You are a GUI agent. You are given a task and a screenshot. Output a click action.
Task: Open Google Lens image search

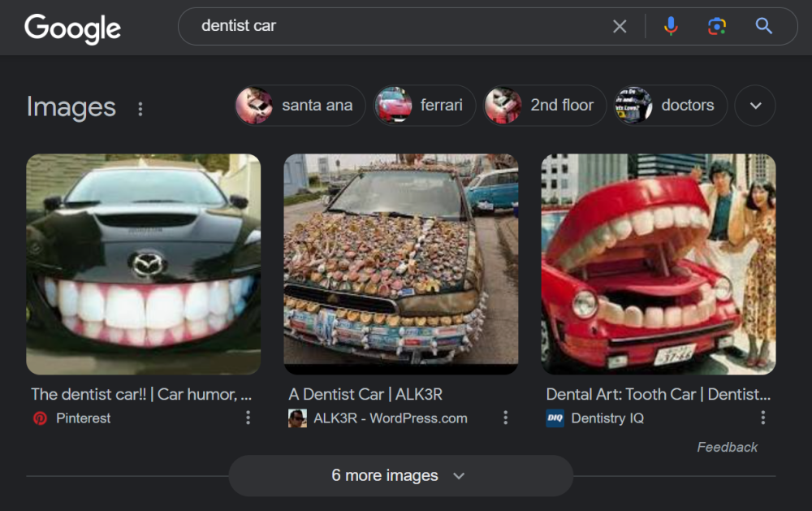pyautogui.click(x=716, y=27)
